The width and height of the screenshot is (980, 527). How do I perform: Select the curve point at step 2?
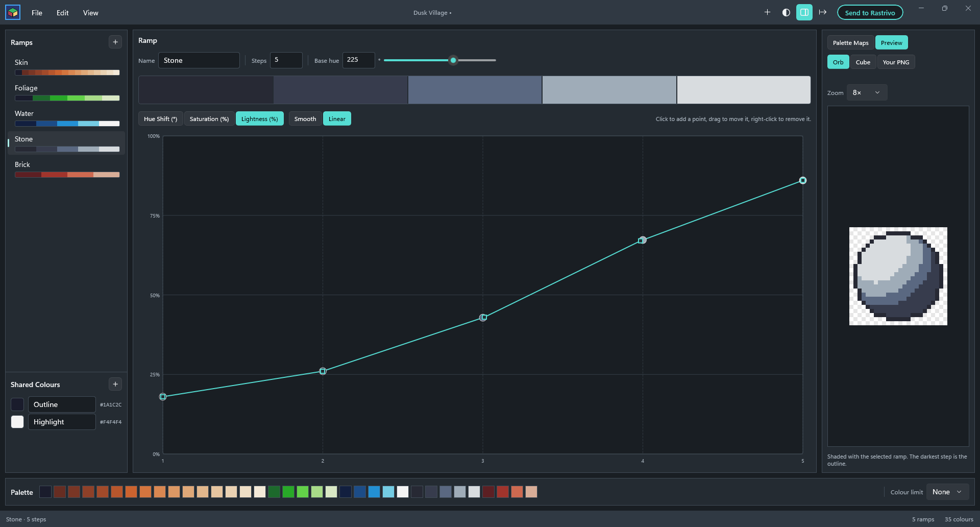[x=323, y=371]
